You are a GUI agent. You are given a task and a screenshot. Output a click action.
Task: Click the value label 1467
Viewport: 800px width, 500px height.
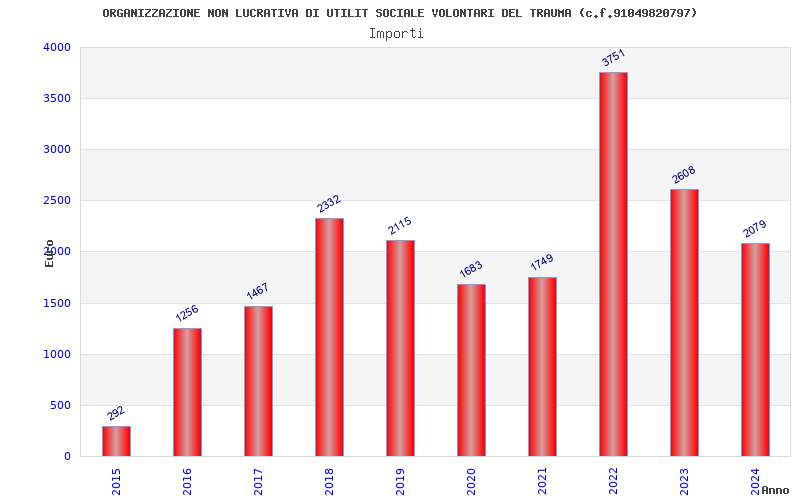tap(257, 291)
